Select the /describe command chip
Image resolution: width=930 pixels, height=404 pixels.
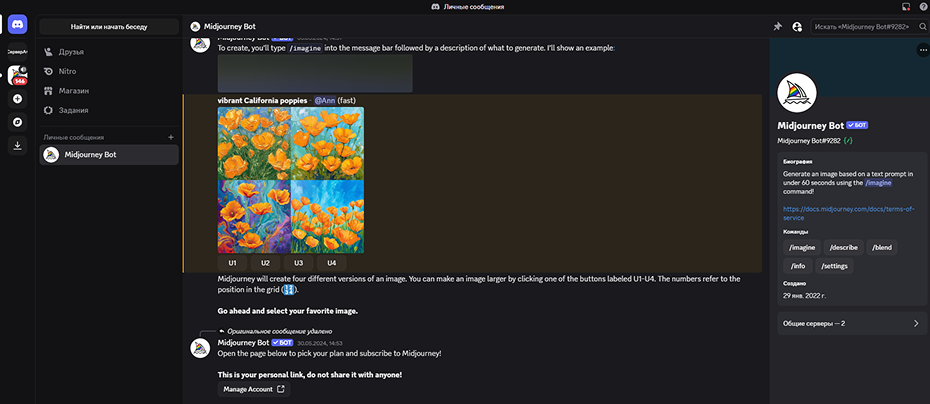843,247
